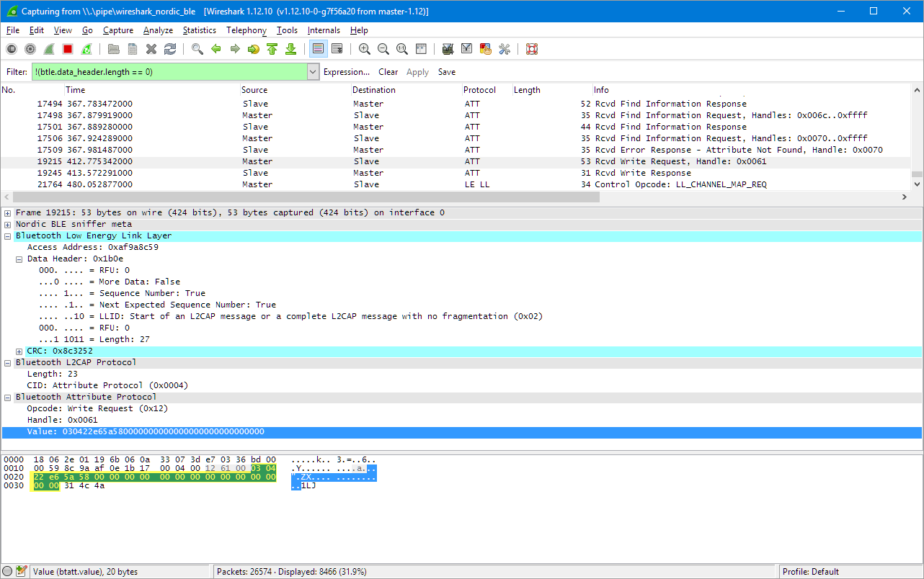Click the Find packet magnifier icon

click(197, 49)
